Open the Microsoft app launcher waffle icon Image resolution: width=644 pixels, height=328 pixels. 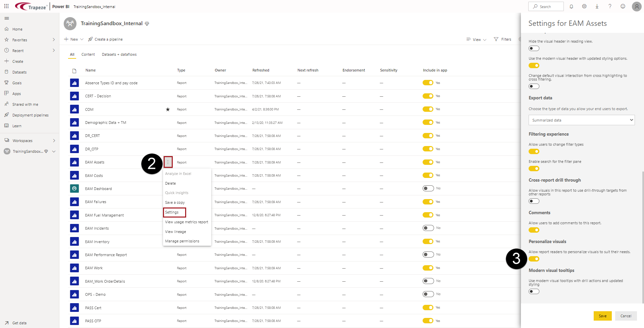[x=6, y=6]
